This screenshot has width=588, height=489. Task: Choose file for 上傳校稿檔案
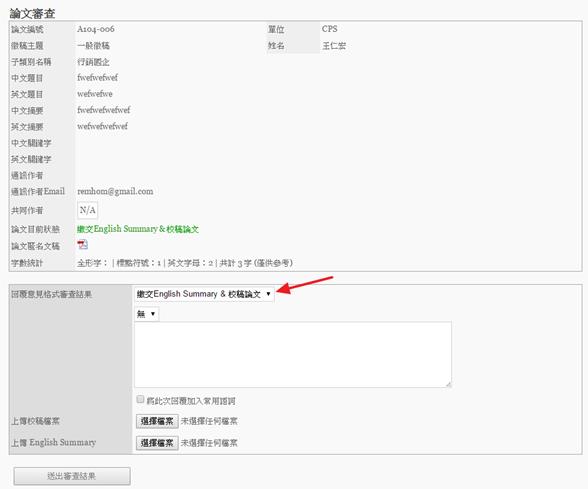157,421
